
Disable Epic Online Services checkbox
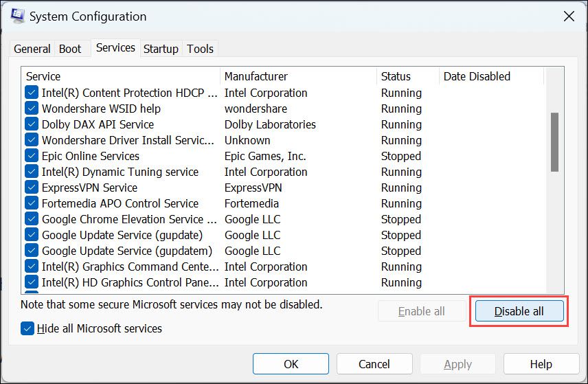click(32, 155)
